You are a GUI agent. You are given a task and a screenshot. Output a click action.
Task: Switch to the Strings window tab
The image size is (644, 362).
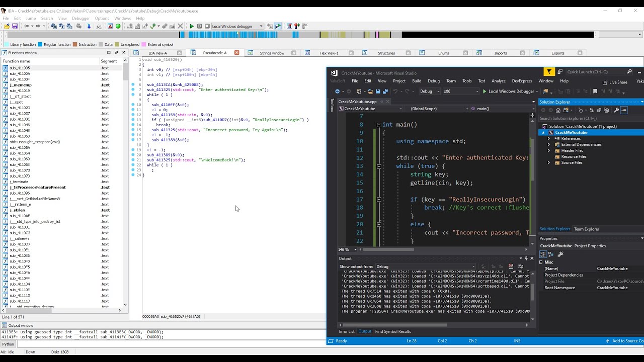click(272, 53)
